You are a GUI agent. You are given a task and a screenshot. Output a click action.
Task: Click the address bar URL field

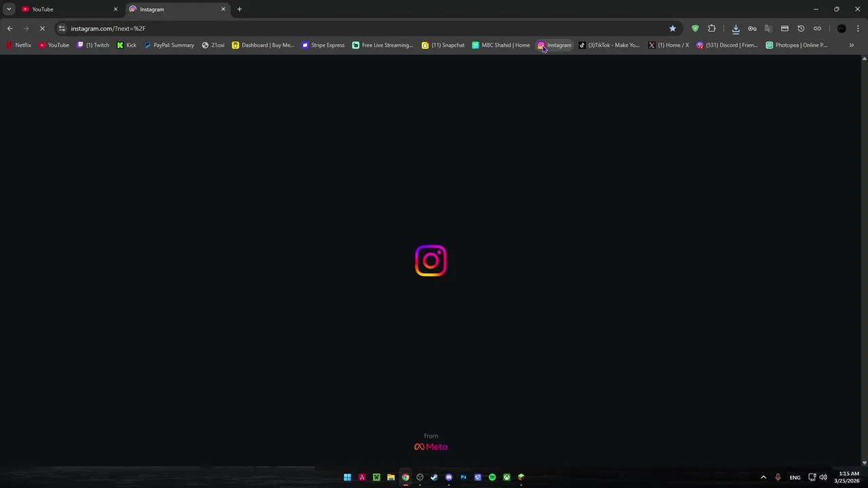point(366,28)
